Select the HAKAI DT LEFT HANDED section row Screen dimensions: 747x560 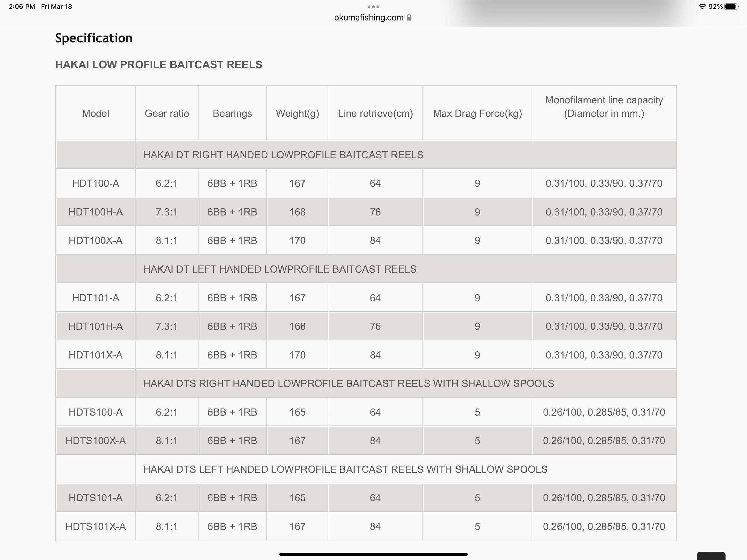coord(366,269)
